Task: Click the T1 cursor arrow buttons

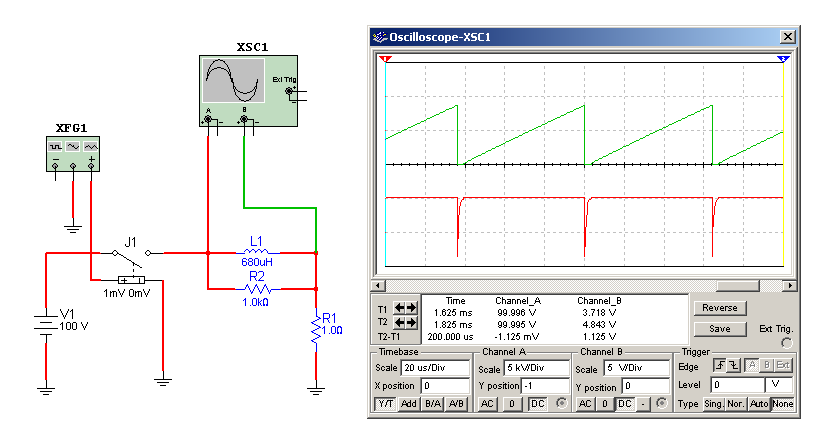Action: click(x=406, y=309)
